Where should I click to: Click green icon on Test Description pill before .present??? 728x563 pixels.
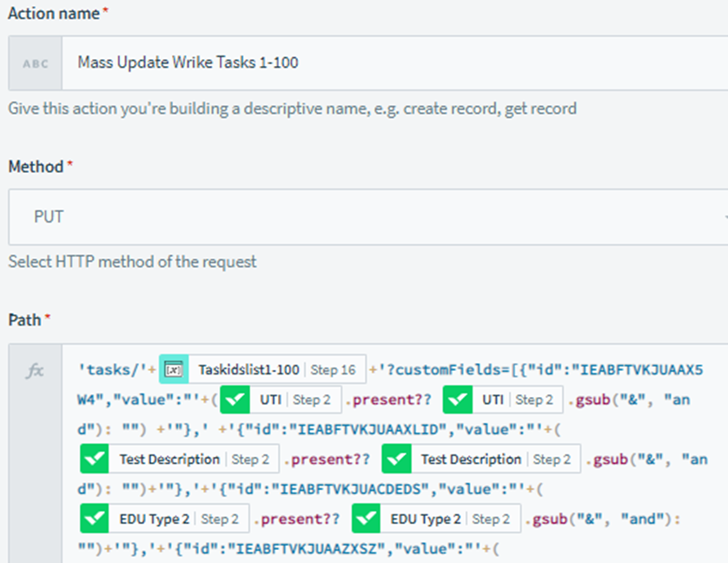click(x=94, y=459)
